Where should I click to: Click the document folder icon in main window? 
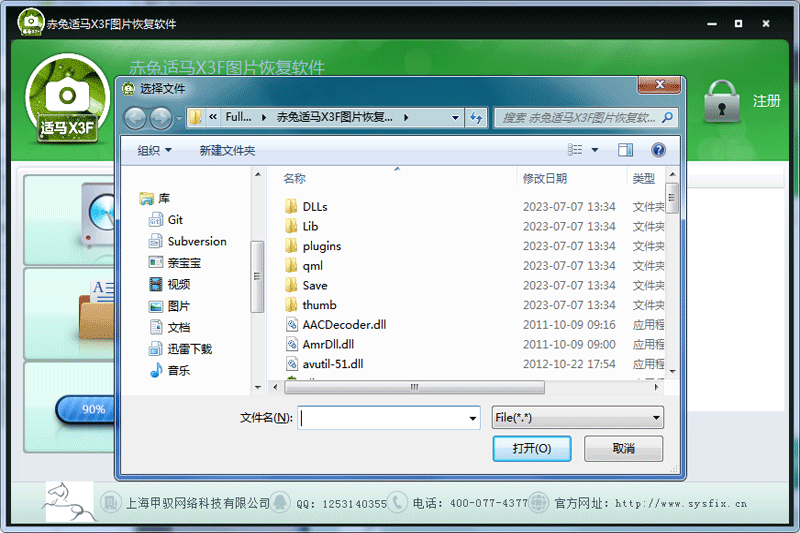(97, 310)
